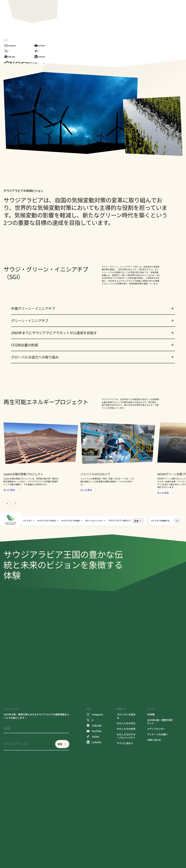Expand the 2060年までにネットゼロ達成 accordion
This screenshot has height=868, width=186.
pyautogui.click(x=93, y=333)
